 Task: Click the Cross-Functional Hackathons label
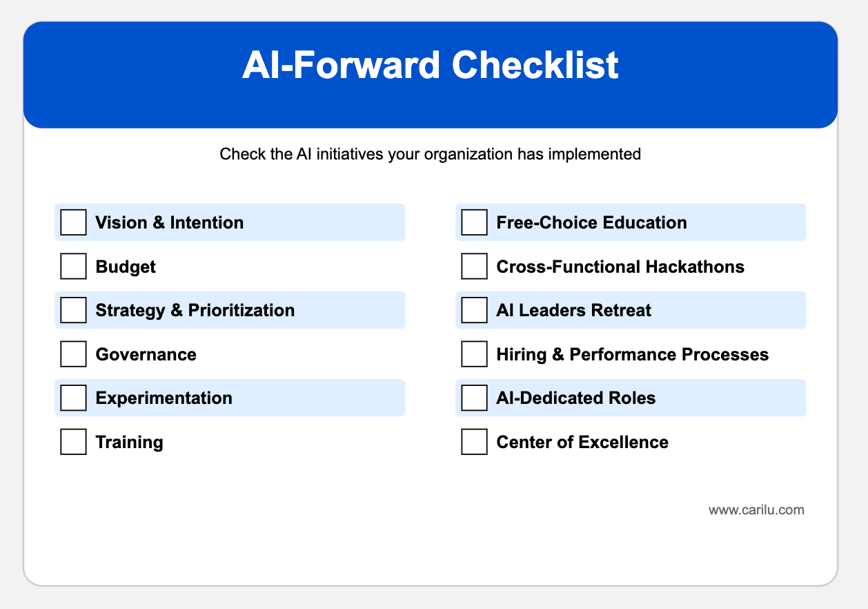point(620,267)
